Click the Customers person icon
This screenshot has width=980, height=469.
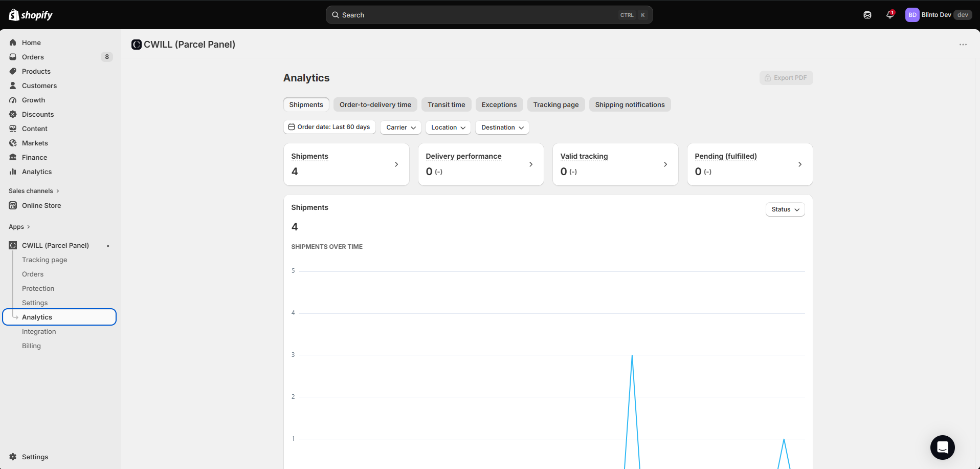(x=13, y=86)
